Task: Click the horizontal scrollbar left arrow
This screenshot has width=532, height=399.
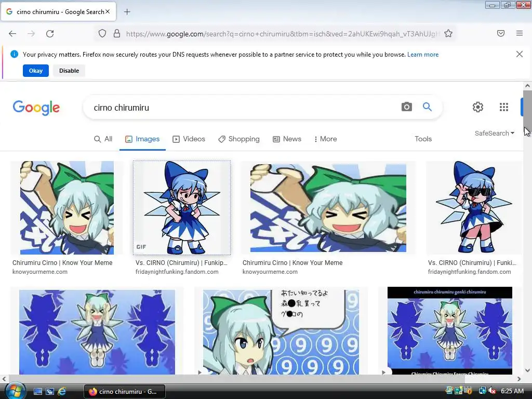Action: point(4,379)
